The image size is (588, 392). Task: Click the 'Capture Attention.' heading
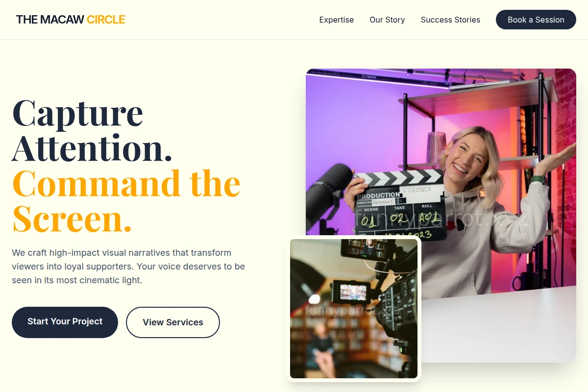pyautogui.click(x=92, y=130)
